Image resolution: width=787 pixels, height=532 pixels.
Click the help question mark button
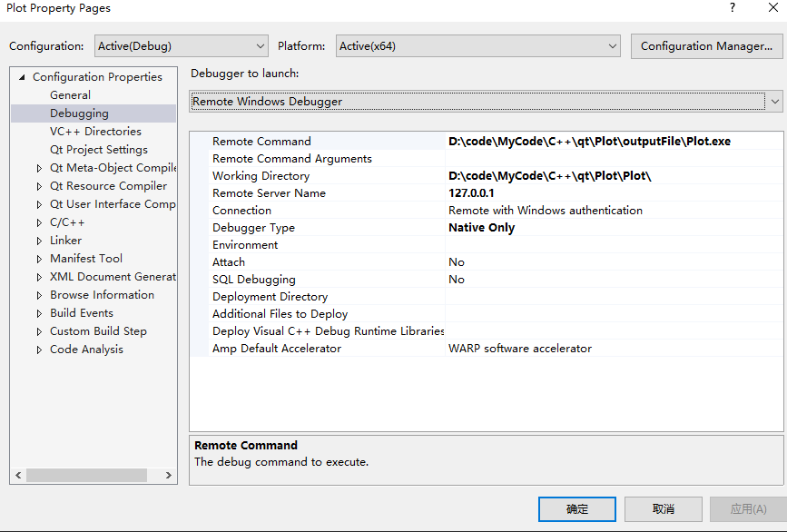click(733, 7)
